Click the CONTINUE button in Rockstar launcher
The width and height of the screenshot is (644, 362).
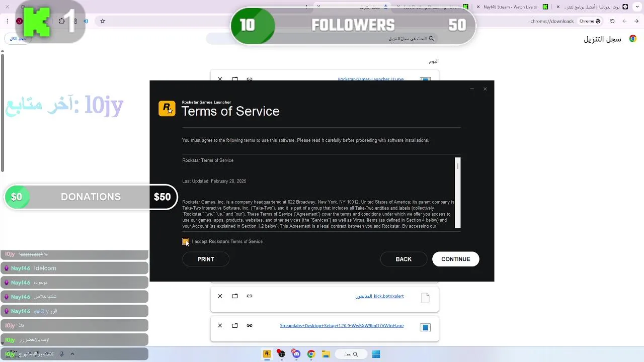(455, 259)
